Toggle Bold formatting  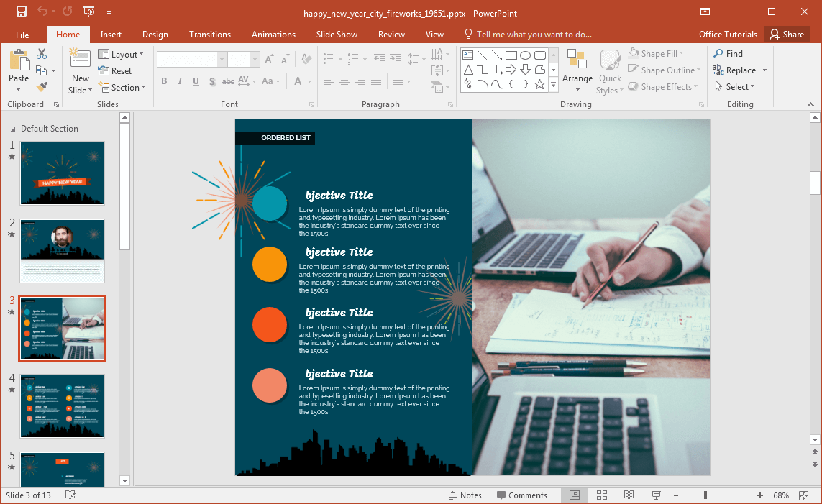click(164, 81)
